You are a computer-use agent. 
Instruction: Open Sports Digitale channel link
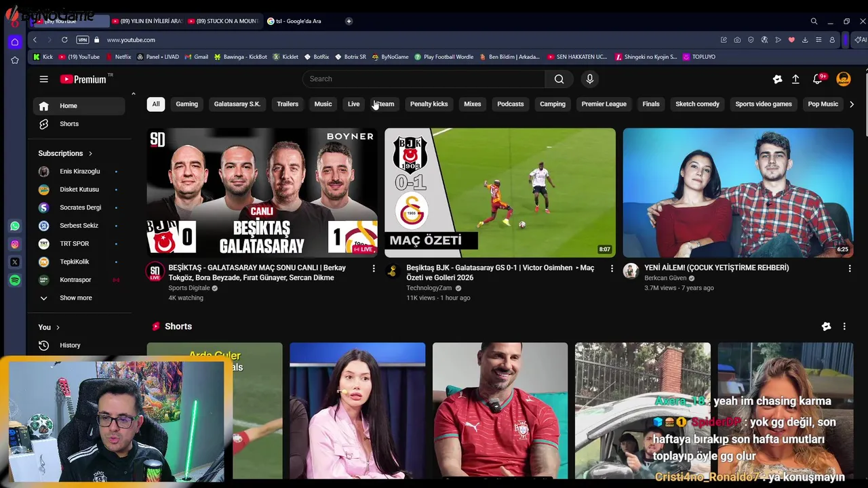coord(189,288)
